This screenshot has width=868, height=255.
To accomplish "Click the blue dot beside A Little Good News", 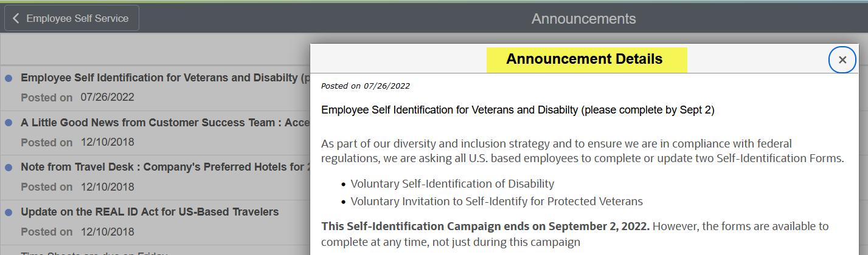I will 9,123.
